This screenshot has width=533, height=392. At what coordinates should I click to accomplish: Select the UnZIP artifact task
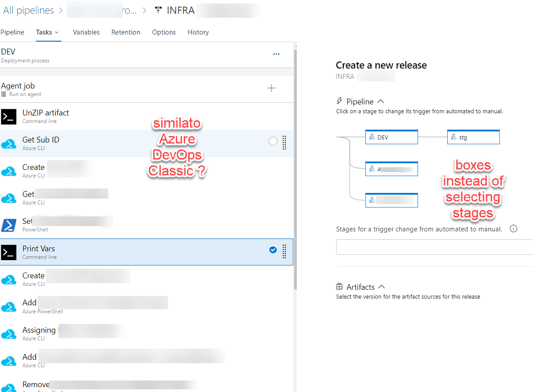pyautogui.click(x=146, y=116)
